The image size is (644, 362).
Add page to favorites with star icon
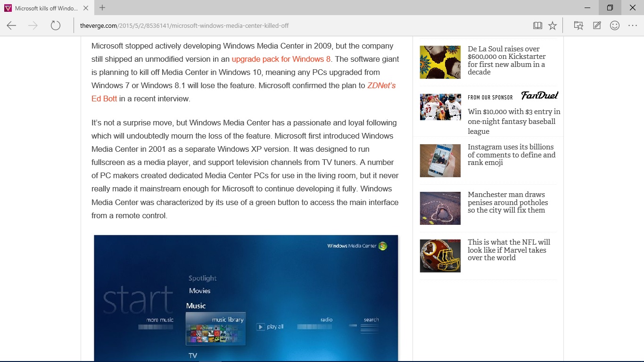(553, 26)
